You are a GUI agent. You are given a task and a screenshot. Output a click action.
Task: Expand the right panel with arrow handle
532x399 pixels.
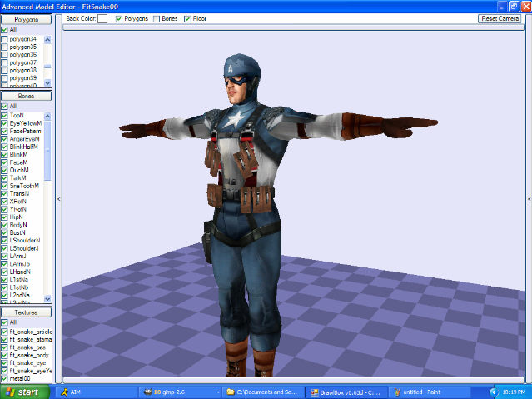tap(529, 199)
